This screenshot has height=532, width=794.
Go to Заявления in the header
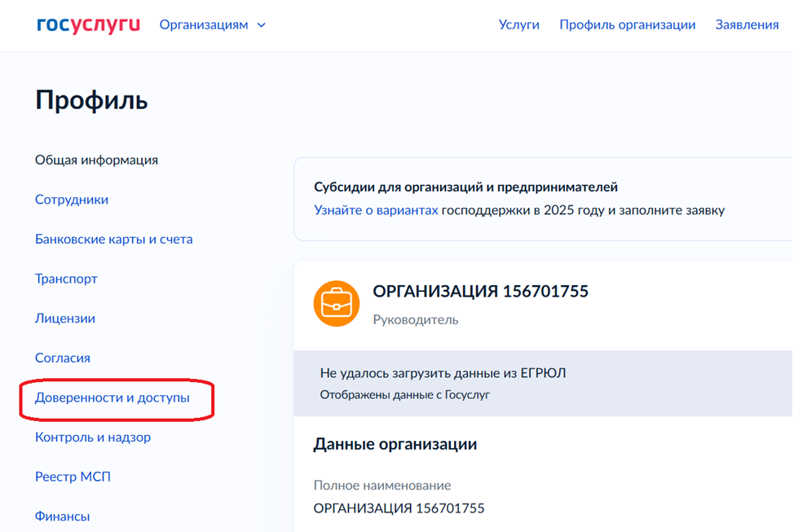(747, 25)
